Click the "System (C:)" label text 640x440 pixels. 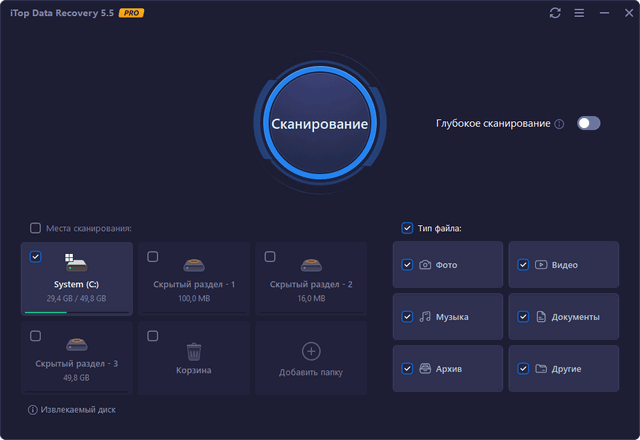(76, 284)
